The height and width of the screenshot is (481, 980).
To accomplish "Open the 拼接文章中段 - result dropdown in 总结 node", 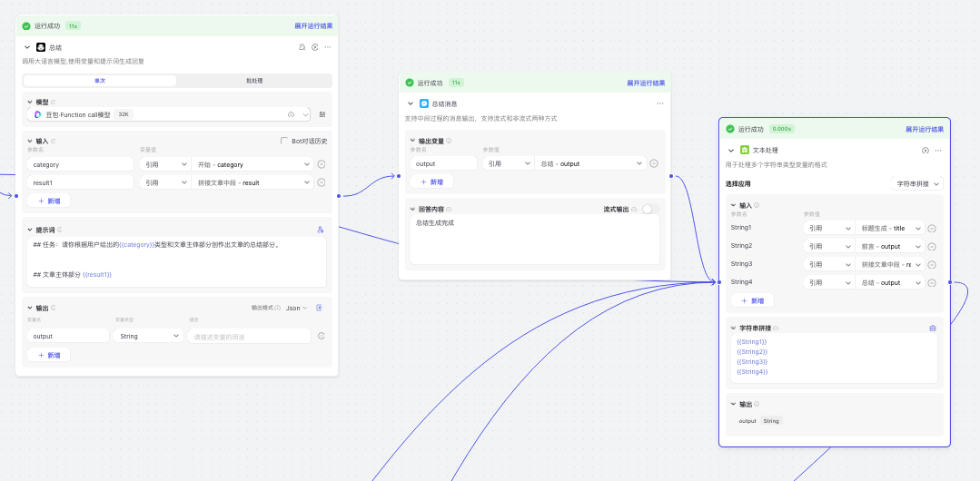I will pos(252,182).
